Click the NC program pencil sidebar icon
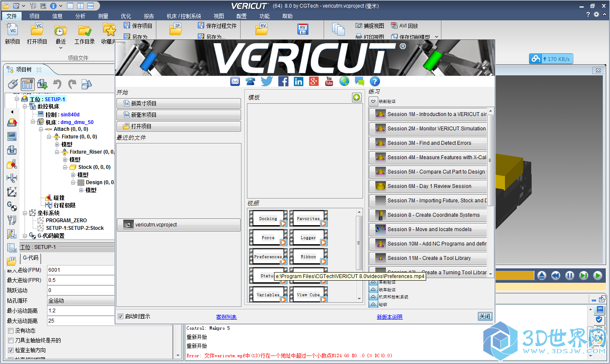Screen dimensions: 610x364 12,234
